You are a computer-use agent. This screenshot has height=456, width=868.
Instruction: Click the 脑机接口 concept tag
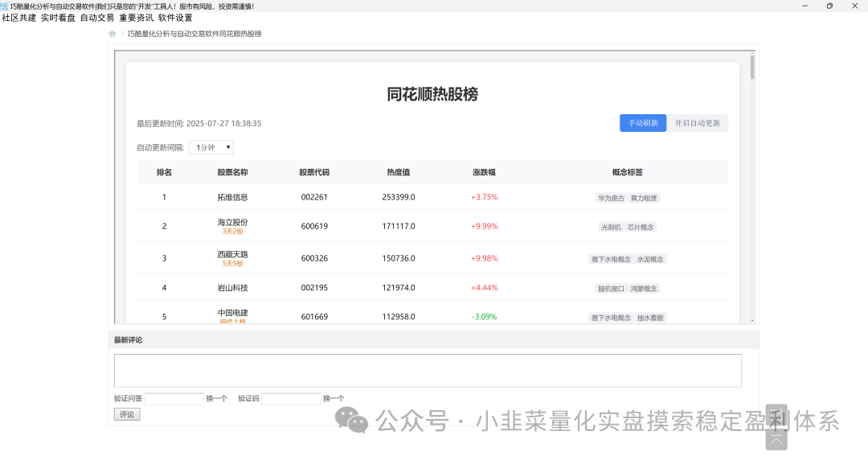[x=611, y=289]
